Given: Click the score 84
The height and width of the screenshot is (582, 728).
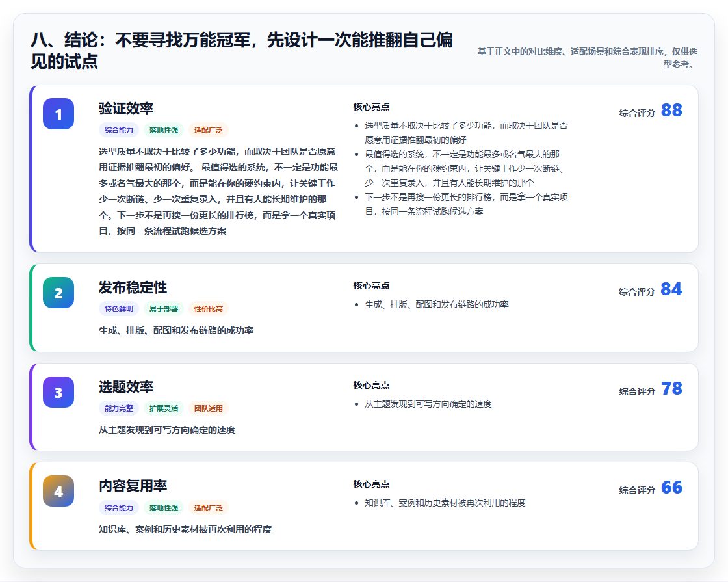Looking at the screenshot, I should [x=671, y=289].
